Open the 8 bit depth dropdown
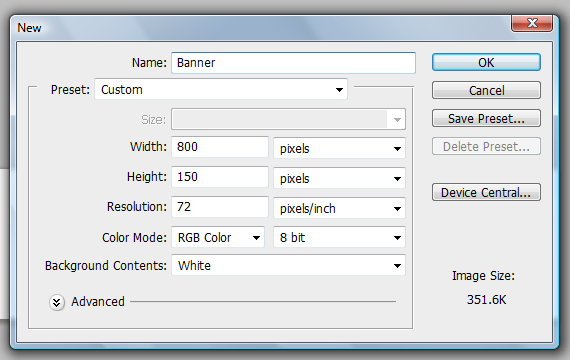Viewport: 570px width, 360px height. pos(340,237)
